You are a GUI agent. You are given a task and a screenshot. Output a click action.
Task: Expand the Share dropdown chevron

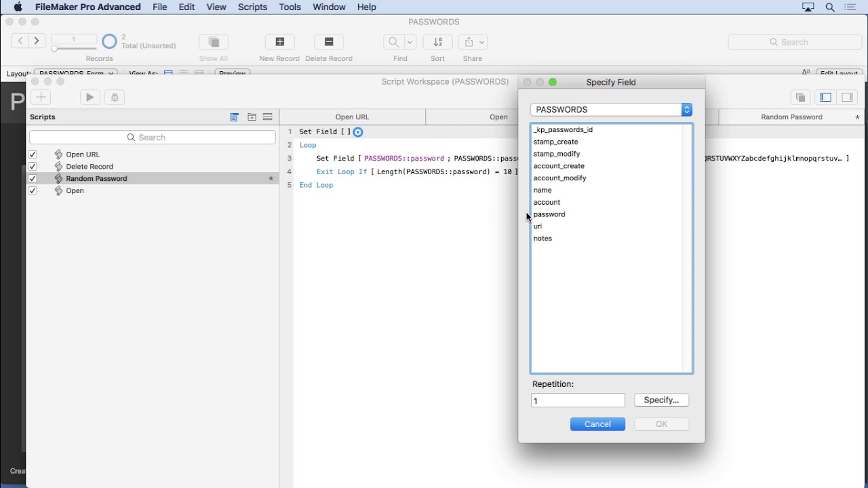[x=482, y=42]
